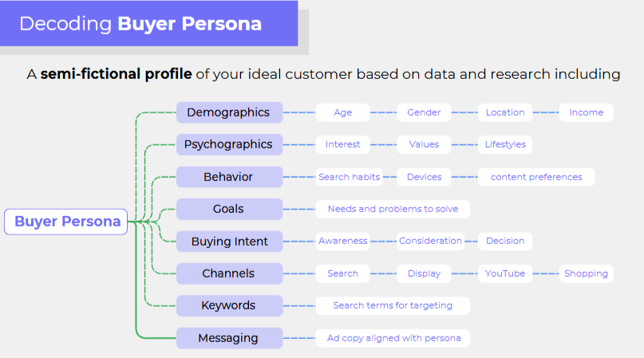This screenshot has width=644, height=358.
Task: Select the Consideration stage box
Action: click(x=430, y=241)
